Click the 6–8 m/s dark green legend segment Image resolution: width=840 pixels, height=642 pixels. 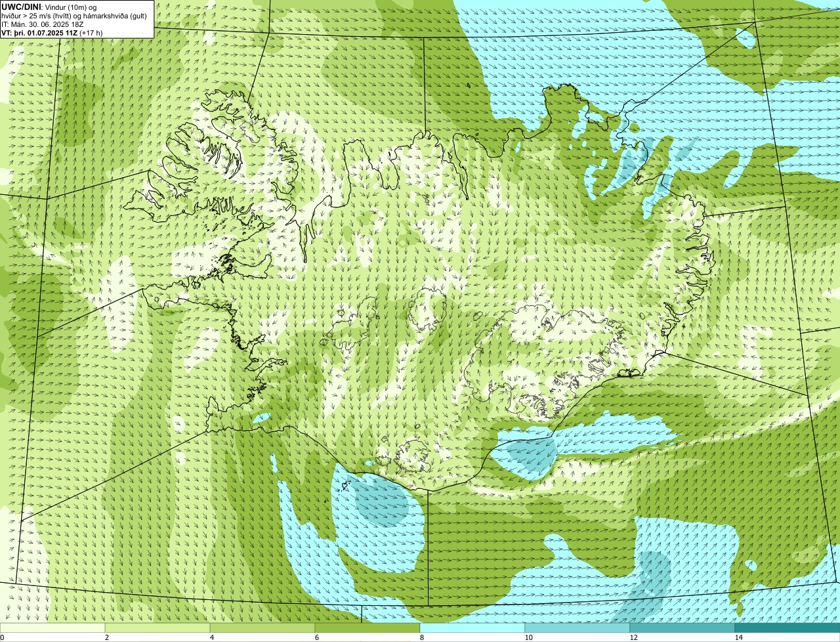click(367, 628)
